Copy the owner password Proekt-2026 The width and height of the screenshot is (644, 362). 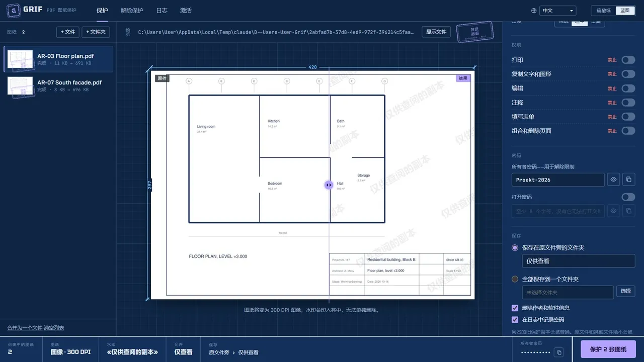pos(628,179)
